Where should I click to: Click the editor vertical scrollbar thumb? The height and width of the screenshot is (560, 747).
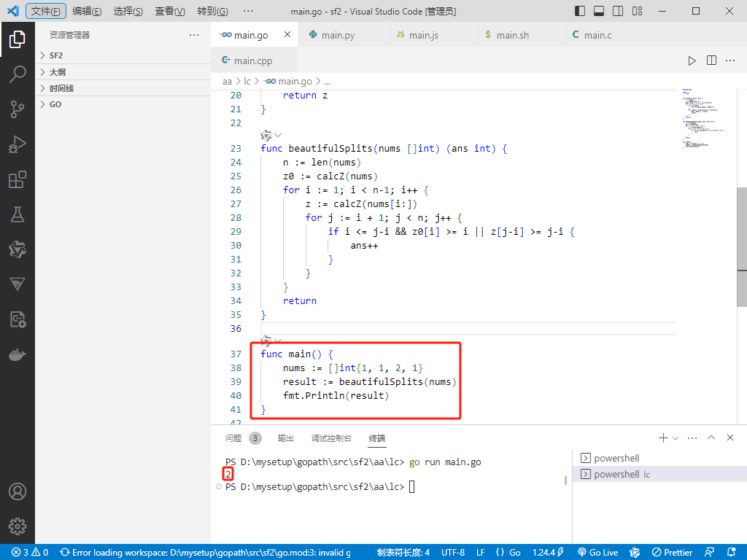point(742,247)
